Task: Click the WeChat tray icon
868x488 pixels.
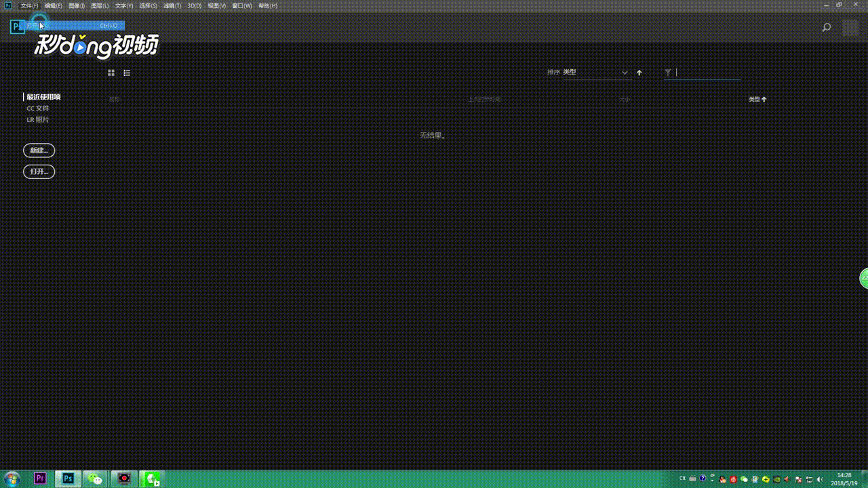Action: [x=744, y=479]
